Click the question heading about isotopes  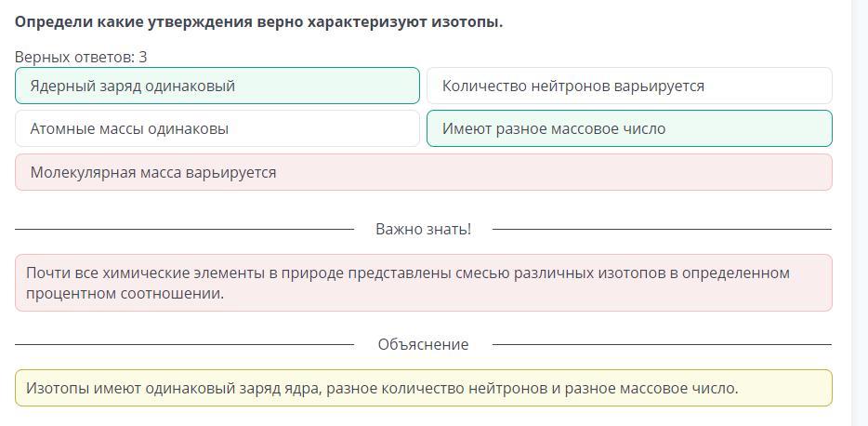point(258,21)
